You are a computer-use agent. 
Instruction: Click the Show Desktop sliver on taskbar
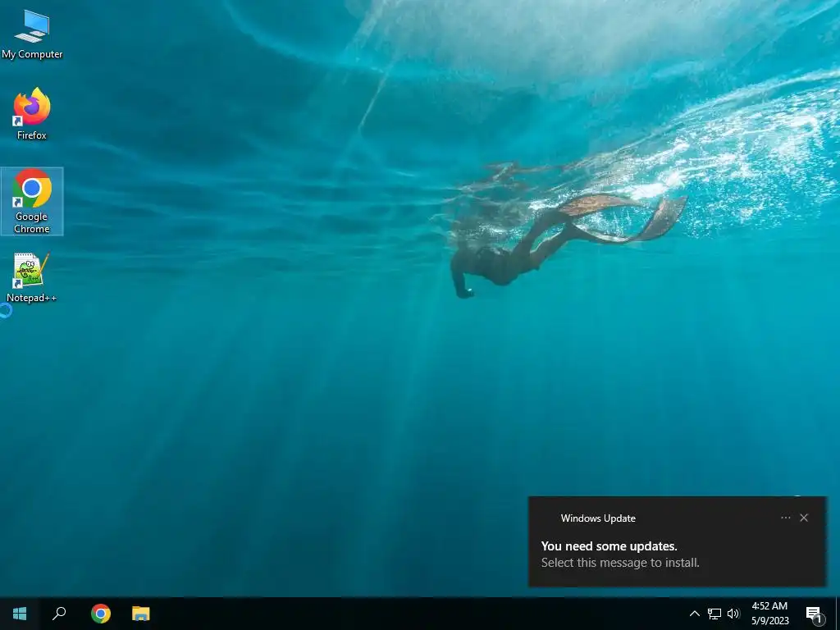[x=838, y=614]
